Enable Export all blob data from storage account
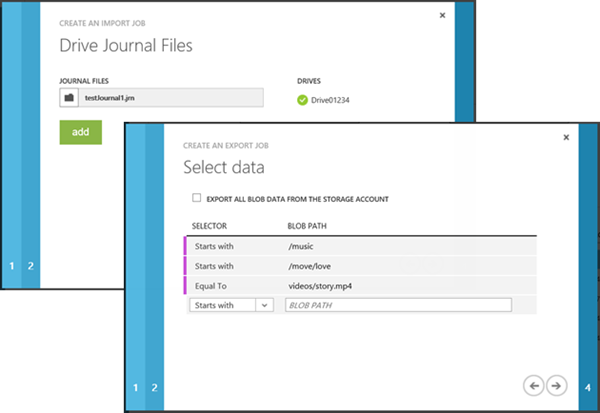The width and height of the screenshot is (600, 413). 197,199
